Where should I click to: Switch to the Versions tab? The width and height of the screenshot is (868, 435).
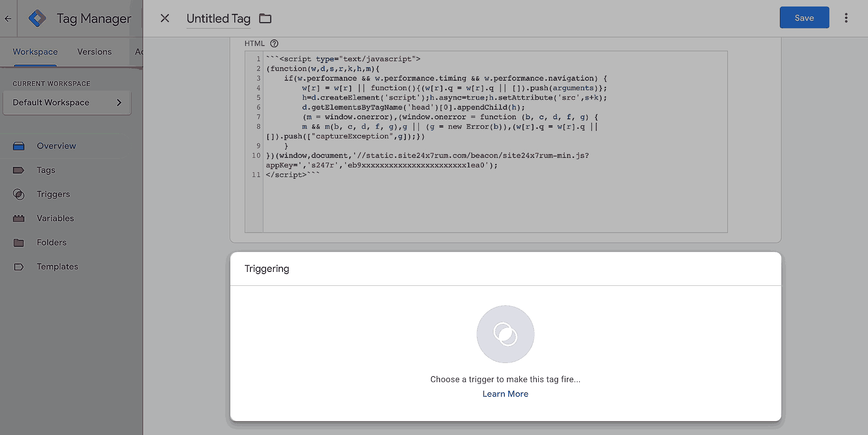tap(94, 52)
